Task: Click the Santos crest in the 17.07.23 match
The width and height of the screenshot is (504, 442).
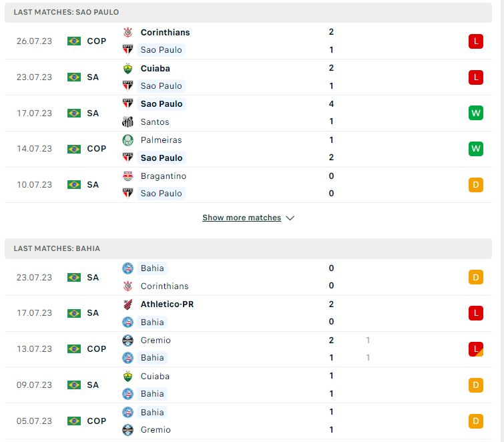Action: [128, 122]
